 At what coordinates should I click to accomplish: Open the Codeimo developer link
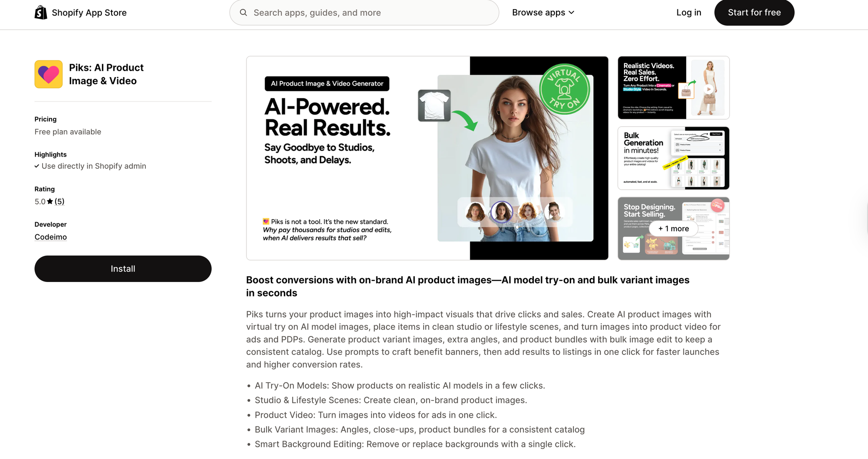pyautogui.click(x=51, y=237)
